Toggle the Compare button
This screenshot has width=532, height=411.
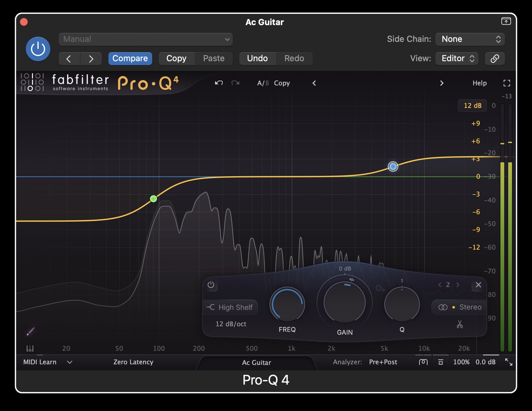pos(130,58)
